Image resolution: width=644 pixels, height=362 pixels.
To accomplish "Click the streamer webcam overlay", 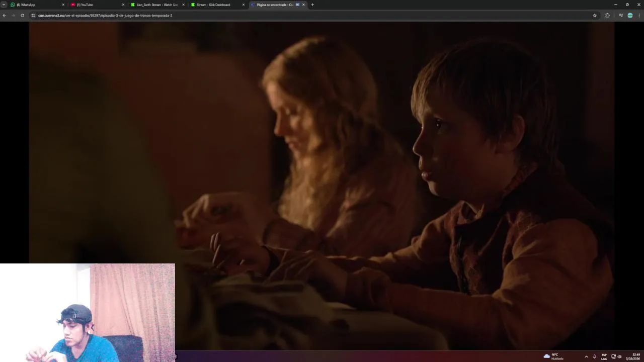I will pos(88,312).
